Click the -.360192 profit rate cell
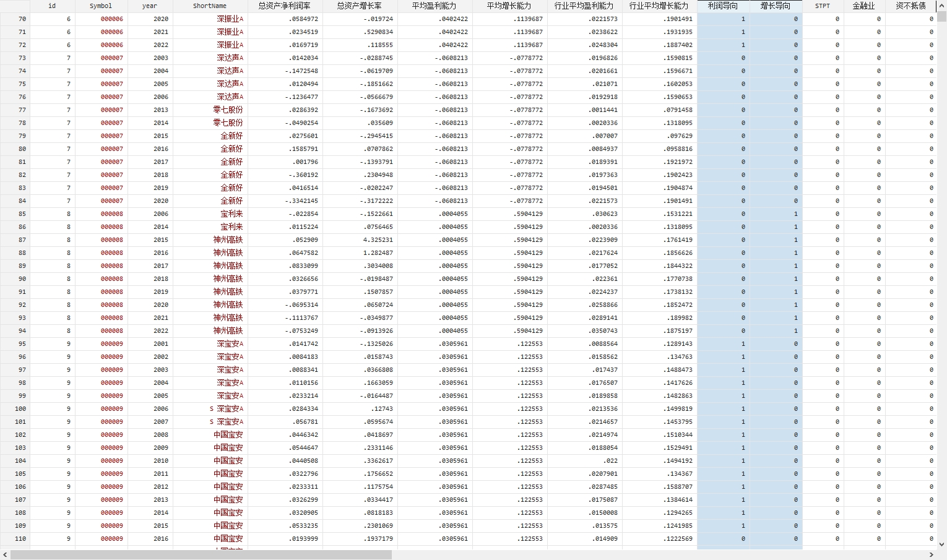 point(285,175)
